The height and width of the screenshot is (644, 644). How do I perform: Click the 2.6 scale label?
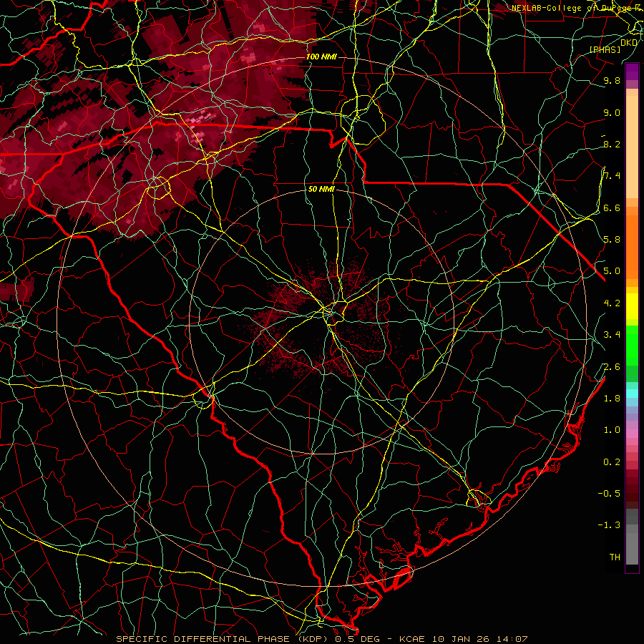(x=612, y=367)
